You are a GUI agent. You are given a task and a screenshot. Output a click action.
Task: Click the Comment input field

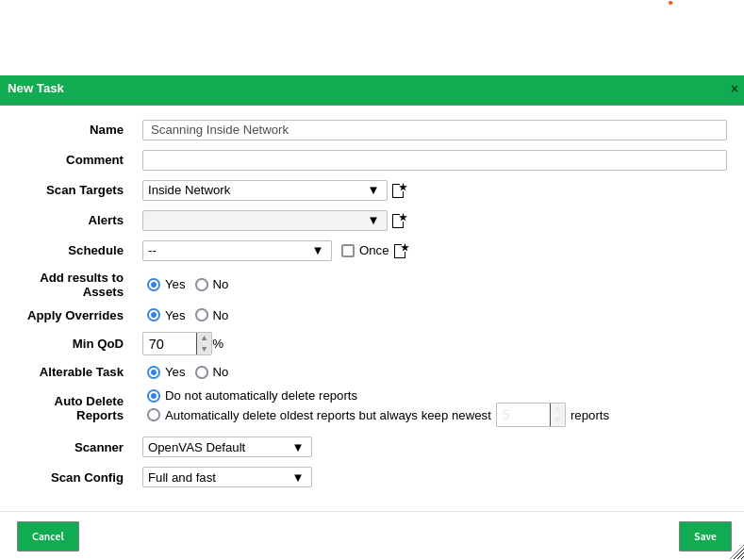pos(434,160)
